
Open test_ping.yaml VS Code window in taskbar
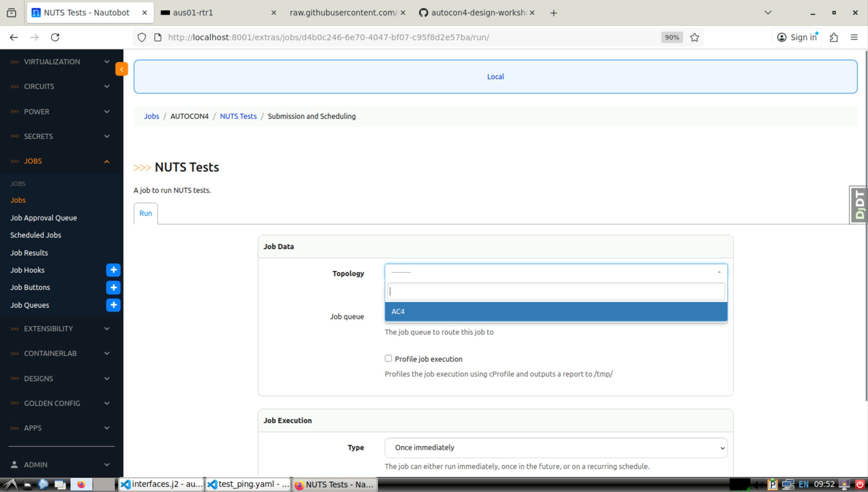248,484
